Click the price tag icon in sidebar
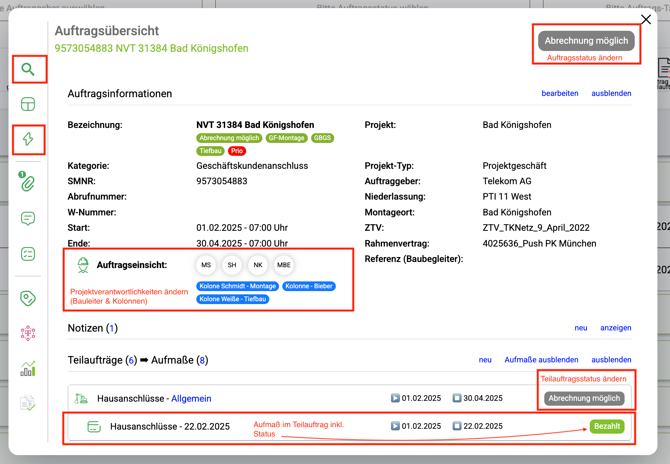Viewport: 670px width, 464px height. (x=28, y=298)
